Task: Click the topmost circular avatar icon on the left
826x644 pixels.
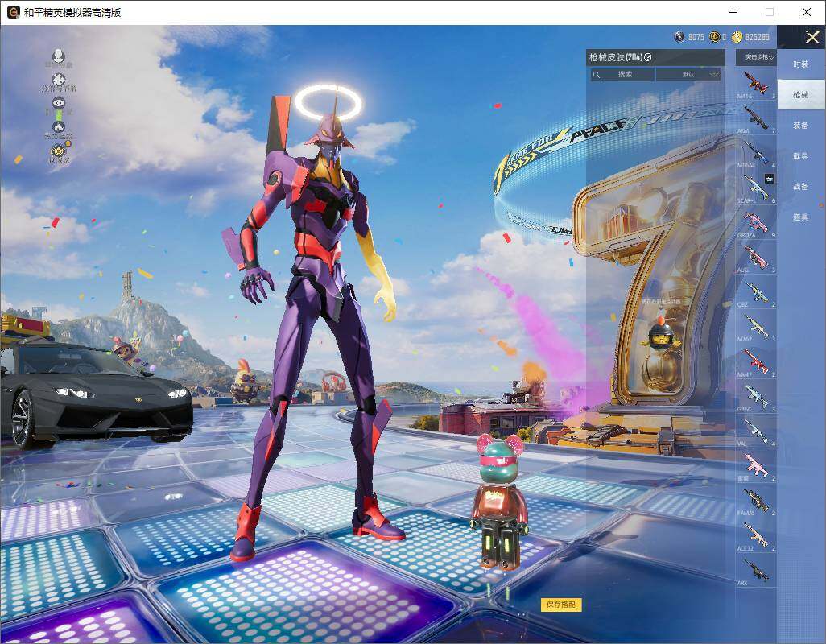Action: point(59,56)
